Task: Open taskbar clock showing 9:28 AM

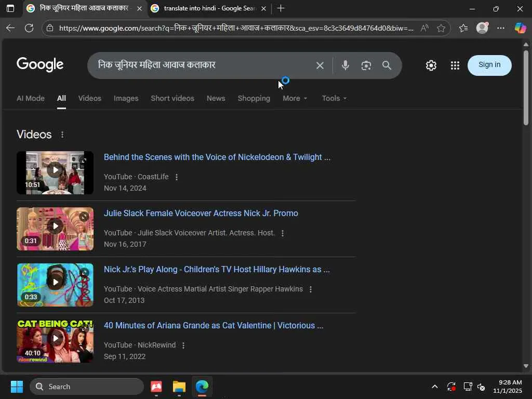Action: 507,387
